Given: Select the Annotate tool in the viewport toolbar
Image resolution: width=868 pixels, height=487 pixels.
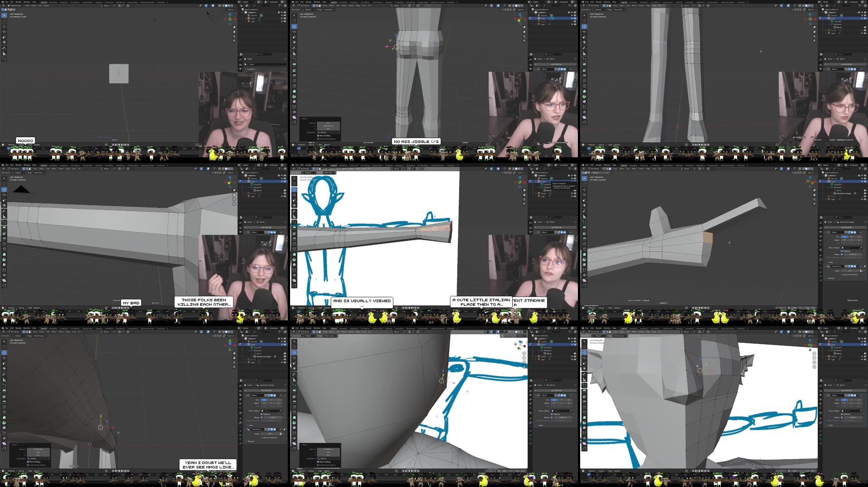Looking at the screenshot, I should [4, 48].
